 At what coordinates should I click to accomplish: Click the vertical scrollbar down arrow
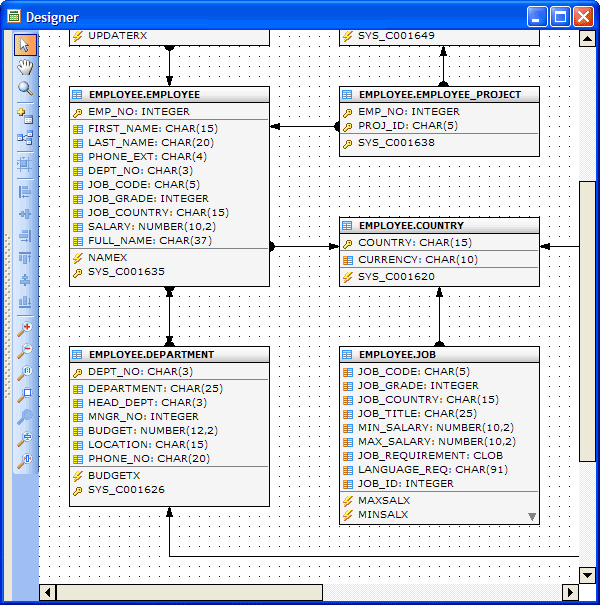coord(587,576)
